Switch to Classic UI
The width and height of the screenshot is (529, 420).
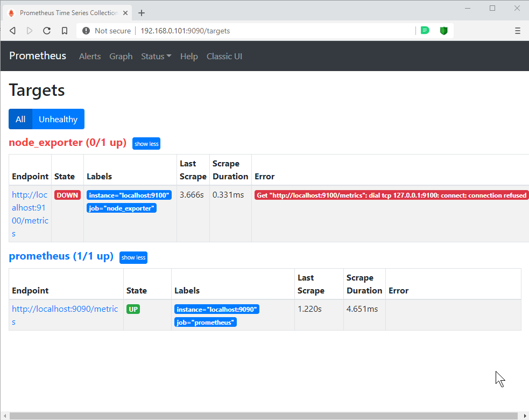(x=224, y=57)
